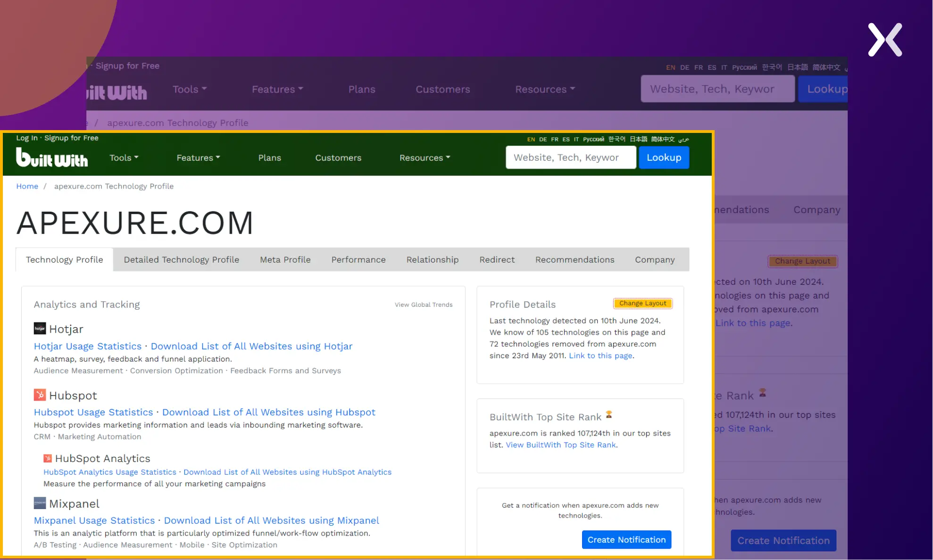Open the Resources dropdown in front window
The height and width of the screenshot is (560, 933).
pos(425,158)
